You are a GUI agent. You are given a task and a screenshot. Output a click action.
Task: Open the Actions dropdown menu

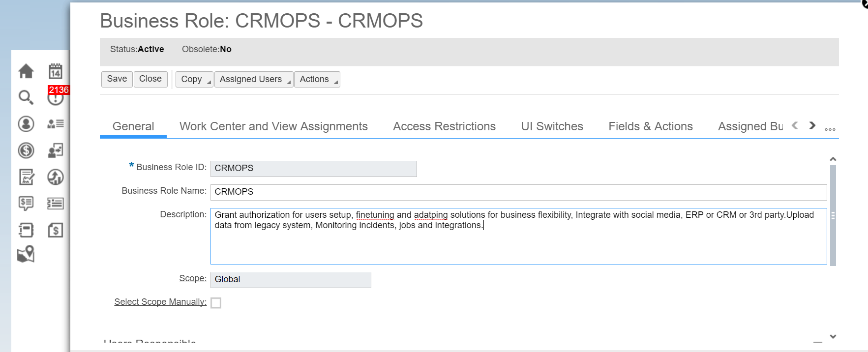pyautogui.click(x=317, y=79)
